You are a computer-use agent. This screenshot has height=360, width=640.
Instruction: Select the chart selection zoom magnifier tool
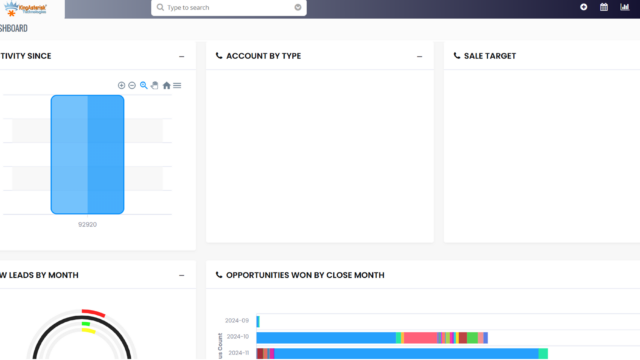[144, 85]
